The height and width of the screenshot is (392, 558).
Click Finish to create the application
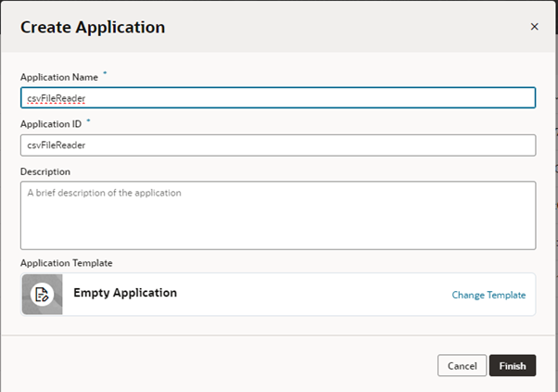point(513,365)
